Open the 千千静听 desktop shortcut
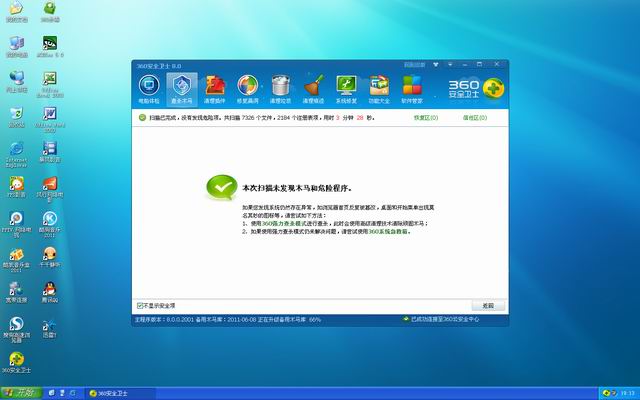Image resolution: width=640 pixels, height=400 pixels. (50, 257)
